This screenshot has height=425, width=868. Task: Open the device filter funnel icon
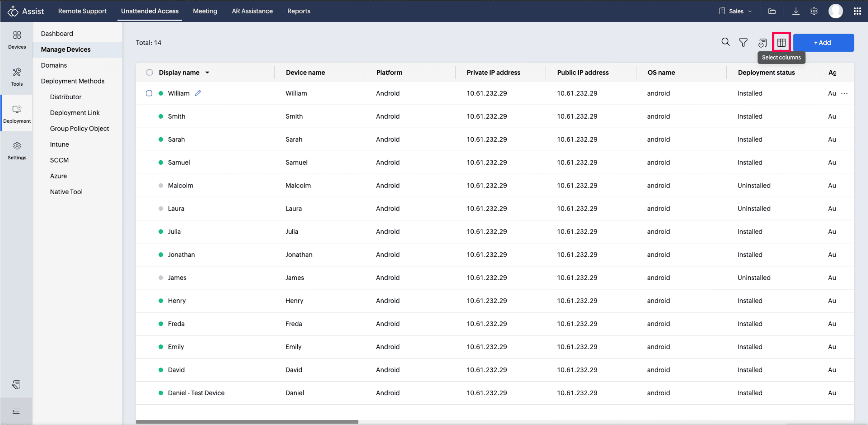click(743, 42)
